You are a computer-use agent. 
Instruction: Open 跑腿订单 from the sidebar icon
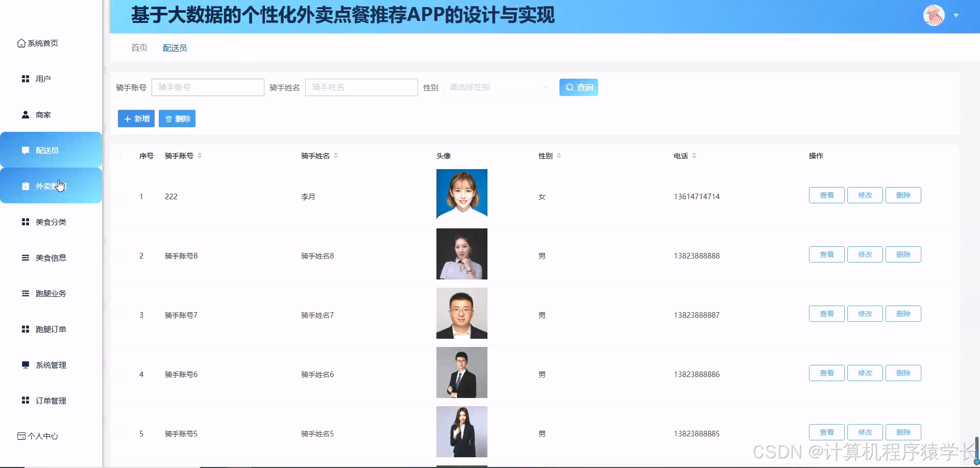[x=25, y=329]
